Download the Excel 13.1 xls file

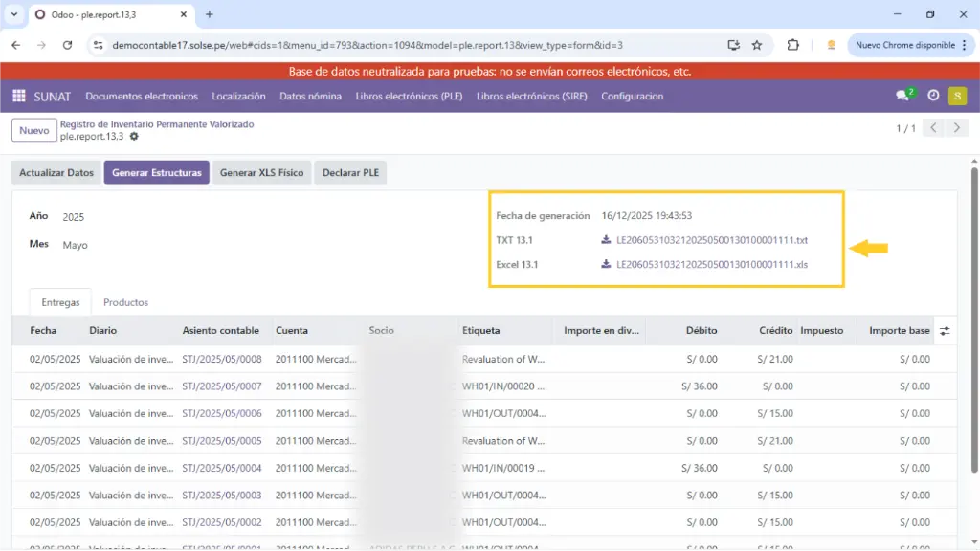(705, 264)
